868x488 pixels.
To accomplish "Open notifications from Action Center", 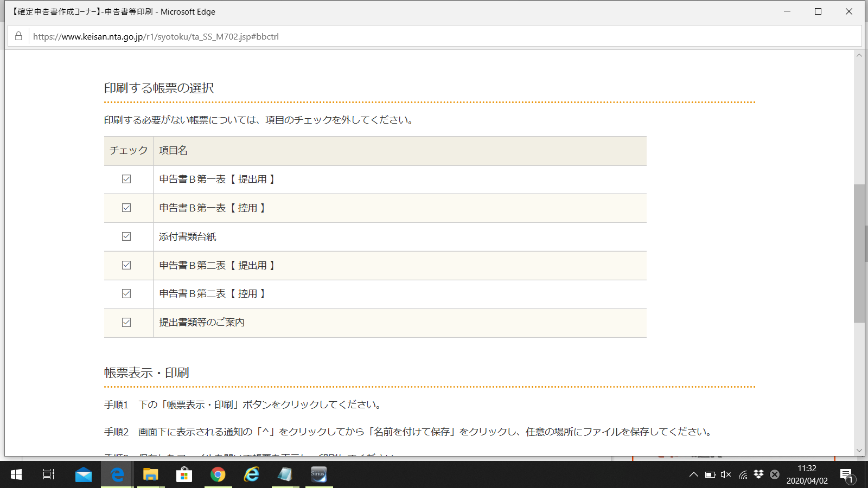I will [x=847, y=474].
